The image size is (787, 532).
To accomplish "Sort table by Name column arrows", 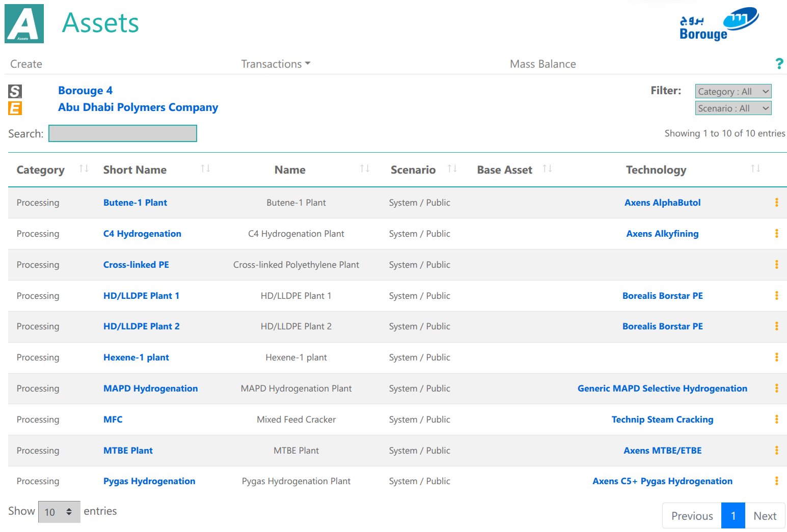I will (365, 169).
